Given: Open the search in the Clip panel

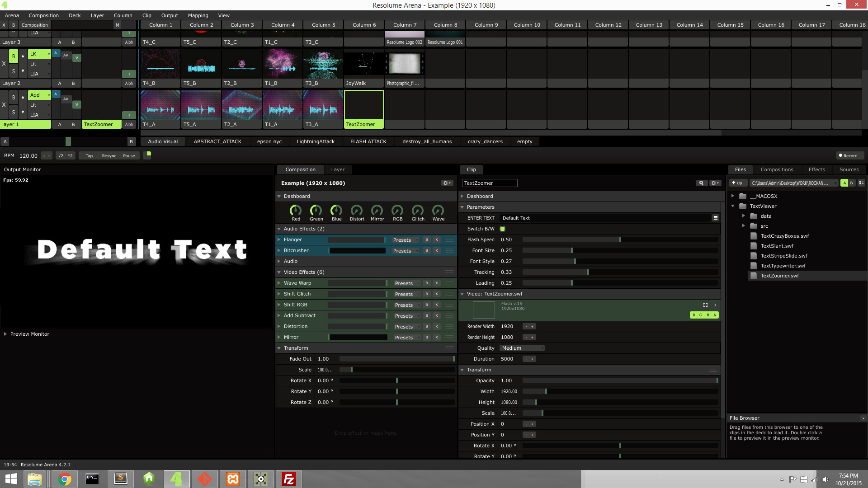Looking at the screenshot, I should click(701, 183).
